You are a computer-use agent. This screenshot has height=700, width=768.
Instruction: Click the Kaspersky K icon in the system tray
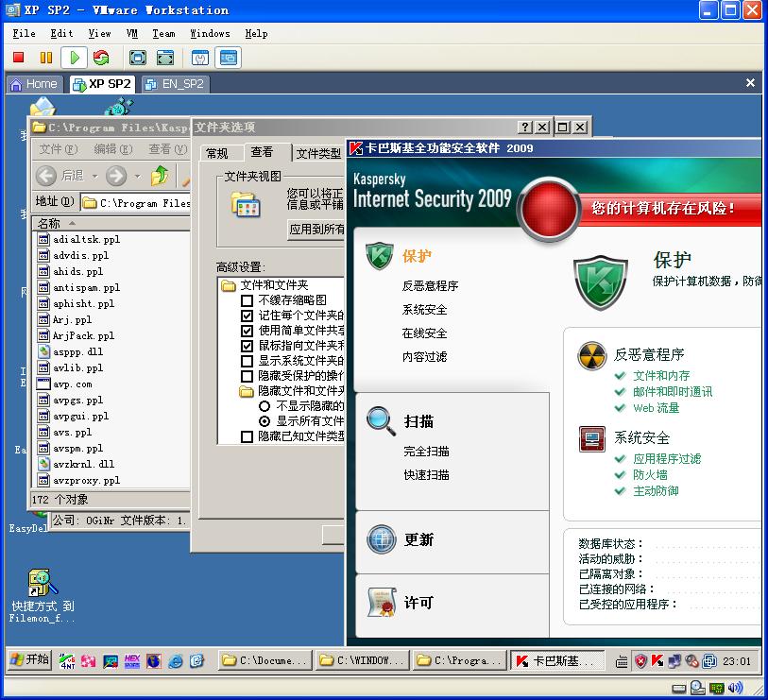(657, 661)
